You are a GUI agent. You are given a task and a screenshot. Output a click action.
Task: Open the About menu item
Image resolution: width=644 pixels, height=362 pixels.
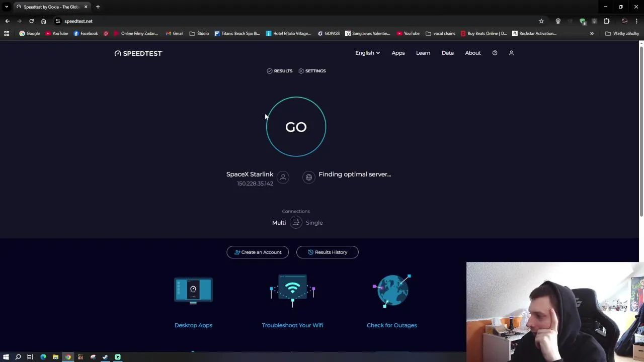(473, 53)
